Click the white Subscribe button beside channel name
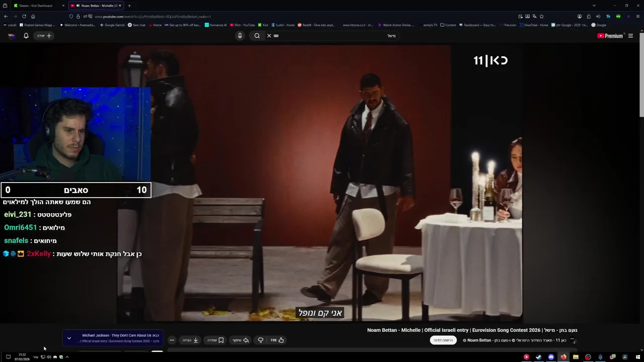Image resolution: width=644 pixels, height=362 pixels. tap(443, 340)
